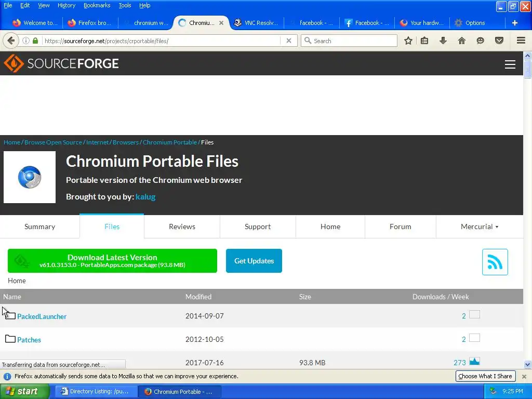
Task: View download stats graph for 273 row
Action: point(474,362)
